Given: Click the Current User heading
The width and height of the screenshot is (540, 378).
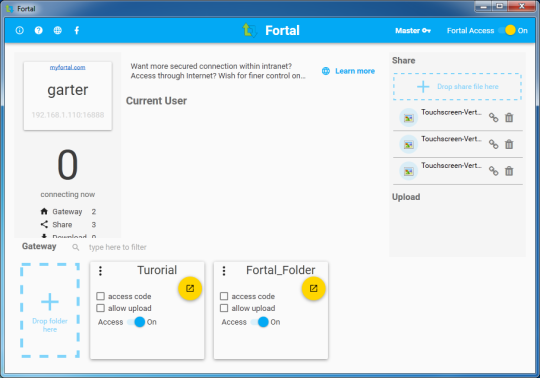Looking at the screenshot, I should pos(156,101).
